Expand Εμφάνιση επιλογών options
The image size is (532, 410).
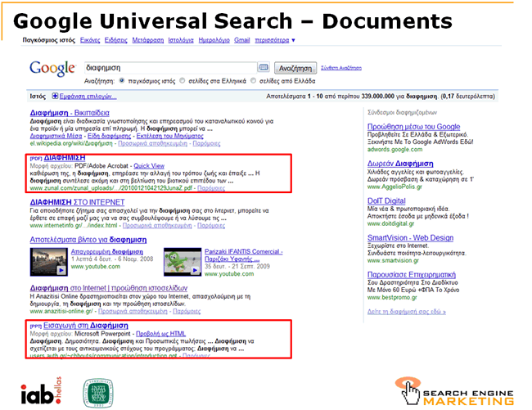click(x=88, y=97)
